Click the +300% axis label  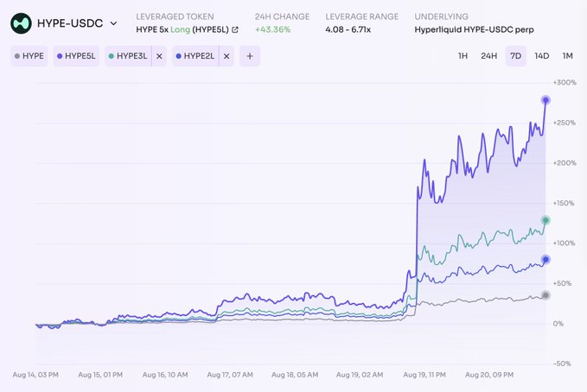point(565,82)
